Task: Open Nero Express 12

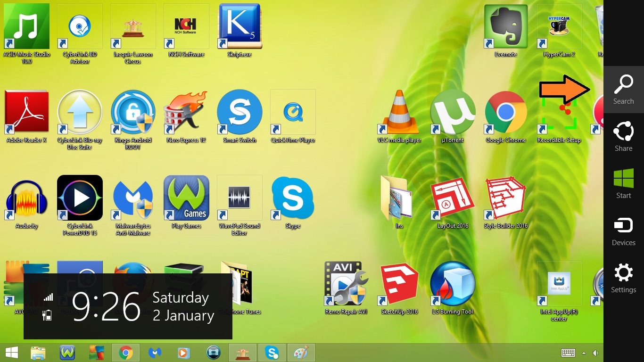Action: [186, 112]
